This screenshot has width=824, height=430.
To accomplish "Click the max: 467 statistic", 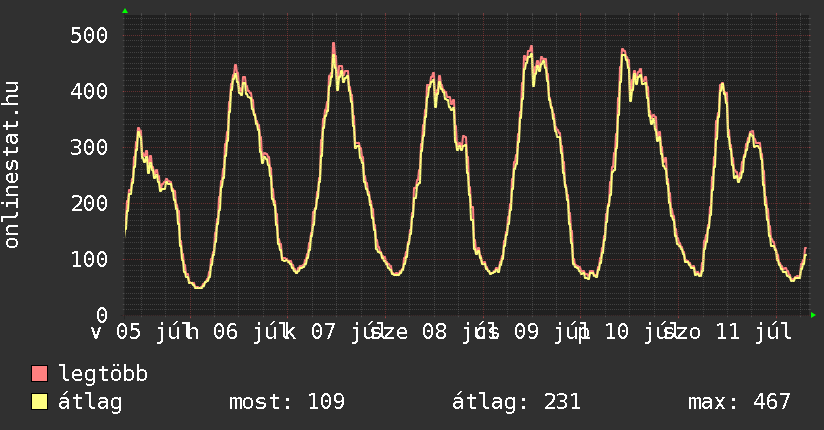I will [x=739, y=402].
